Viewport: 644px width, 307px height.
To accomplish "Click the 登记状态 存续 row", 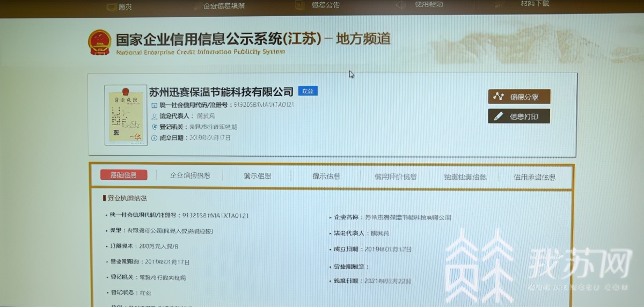I will tap(129, 293).
